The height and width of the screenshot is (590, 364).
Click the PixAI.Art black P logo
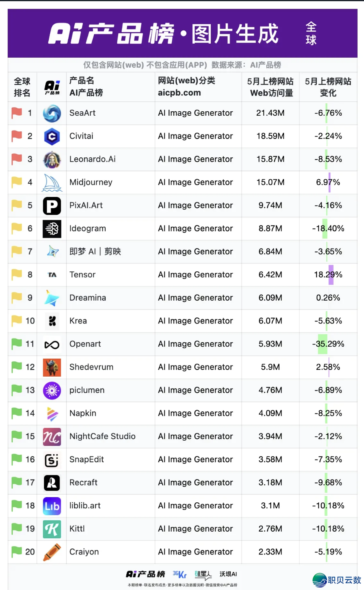(x=52, y=206)
